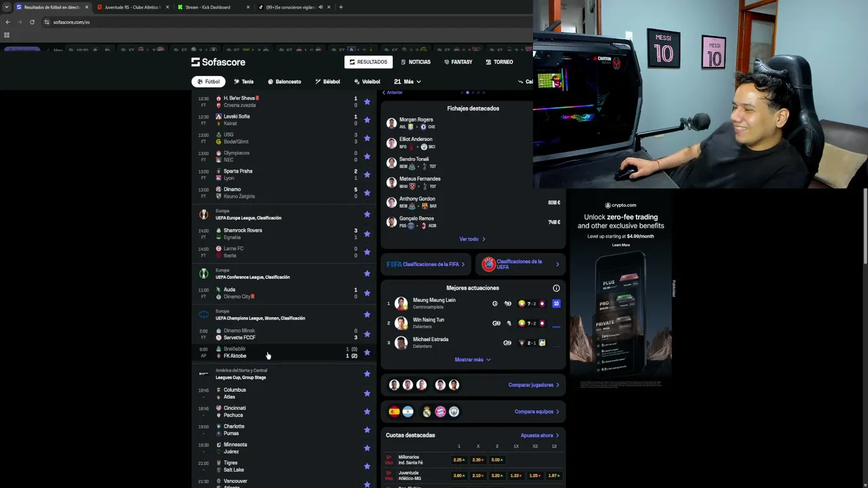Open the Chrome tab search dropdown
Image resolution: width=868 pixels, height=488 pixels.
(x=7, y=7)
